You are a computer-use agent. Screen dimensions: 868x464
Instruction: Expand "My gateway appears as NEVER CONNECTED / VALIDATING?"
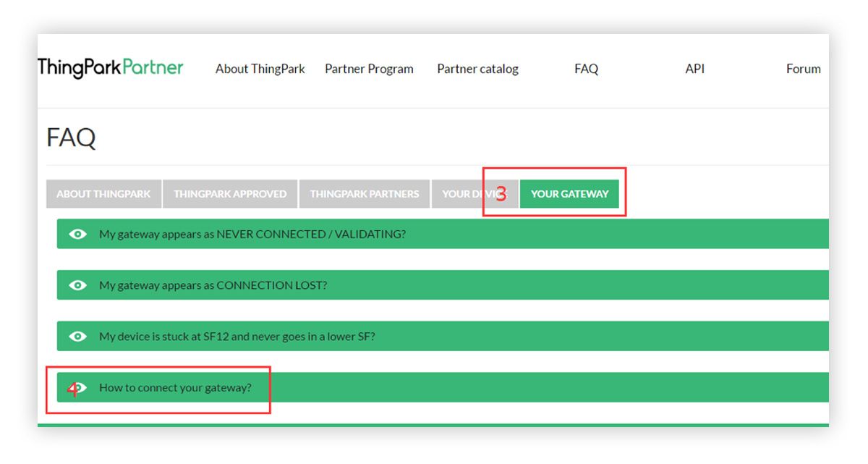click(x=443, y=234)
